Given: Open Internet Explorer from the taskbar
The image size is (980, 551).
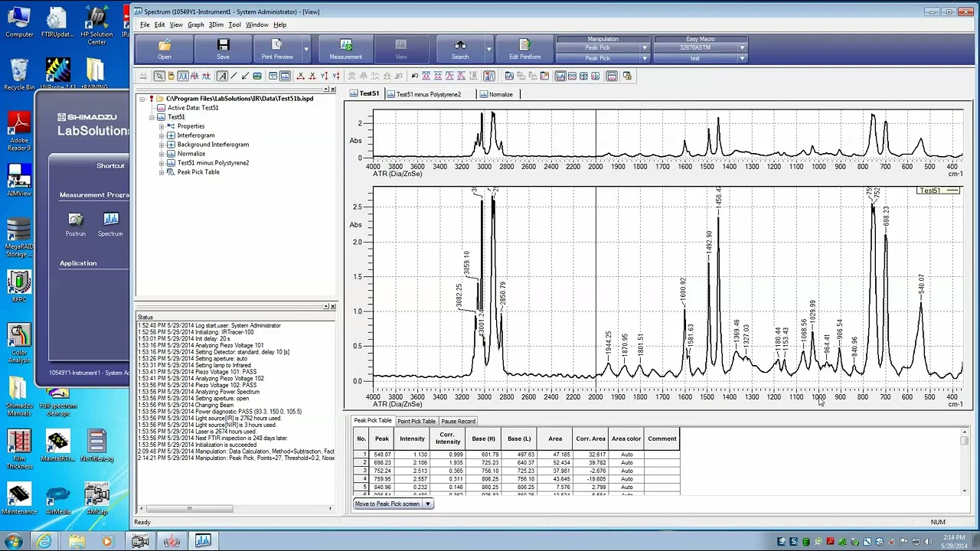Looking at the screenshot, I should pyautogui.click(x=44, y=541).
